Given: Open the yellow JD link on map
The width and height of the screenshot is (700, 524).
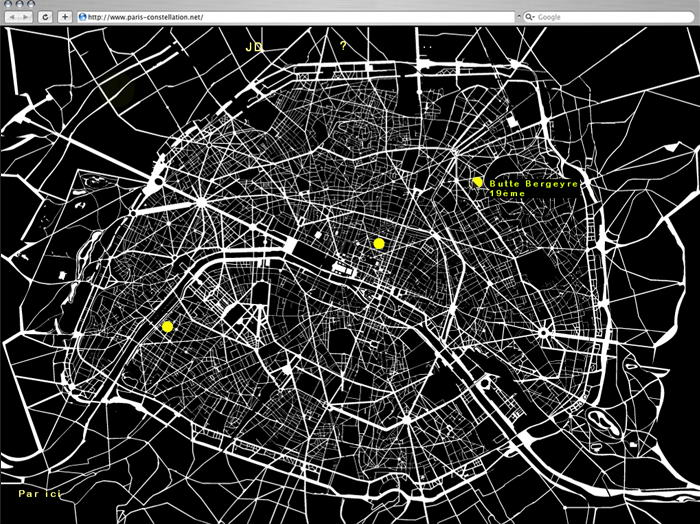Looking at the screenshot, I should coord(254,47).
